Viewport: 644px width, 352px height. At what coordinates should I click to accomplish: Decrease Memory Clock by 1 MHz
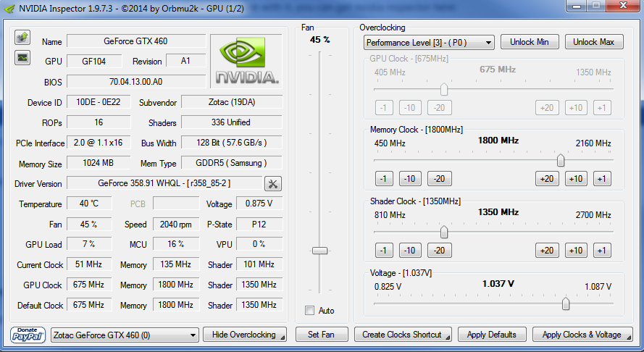click(x=384, y=179)
